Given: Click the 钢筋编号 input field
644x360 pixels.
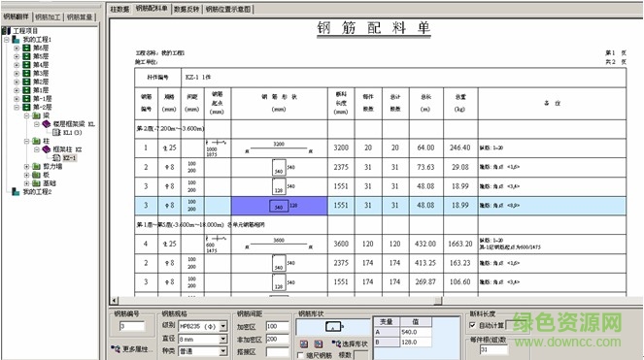Looking at the screenshot, I should 132,326.
